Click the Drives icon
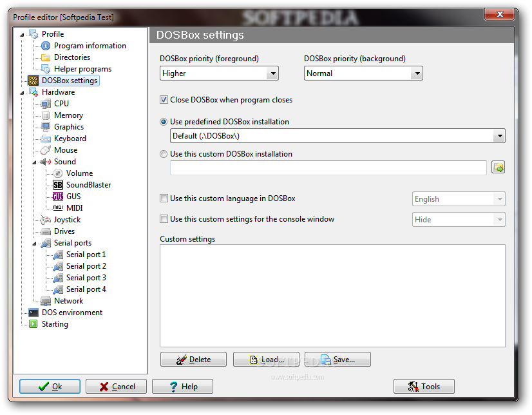 46,231
